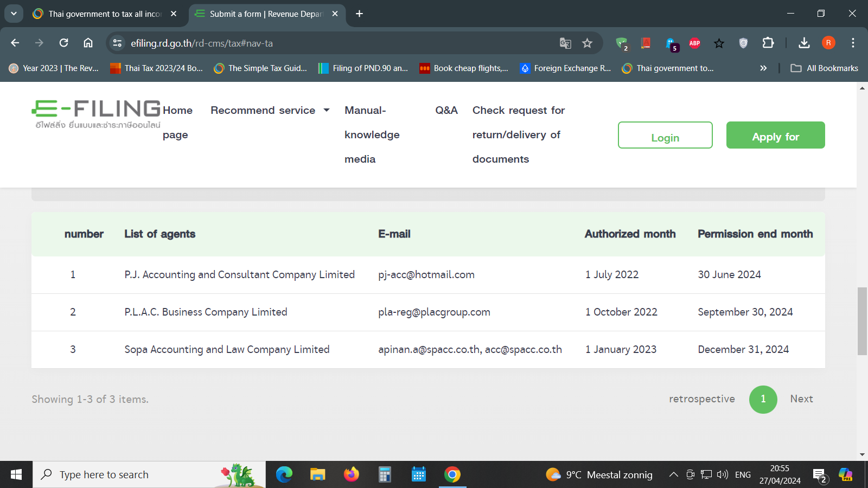Open Thai government to bookmark

point(668,68)
